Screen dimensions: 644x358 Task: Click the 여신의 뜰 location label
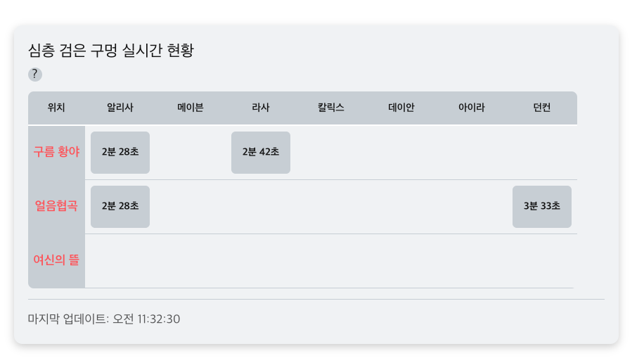click(x=56, y=260)
